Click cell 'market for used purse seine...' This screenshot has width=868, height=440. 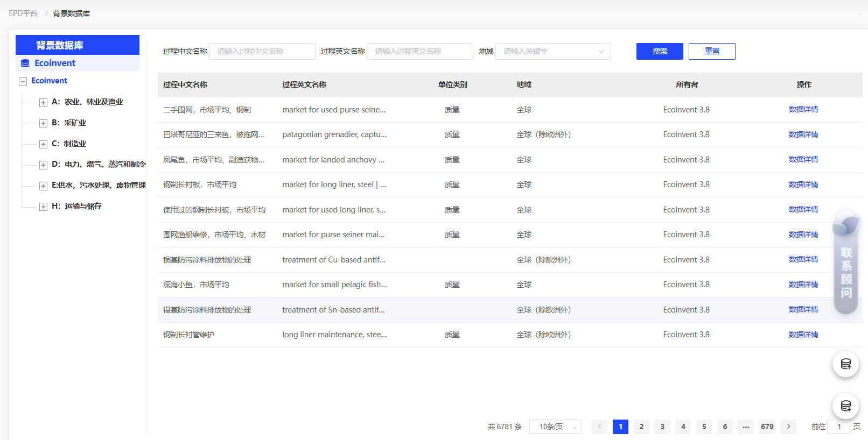pyautogui.click(x=334, y=110)
